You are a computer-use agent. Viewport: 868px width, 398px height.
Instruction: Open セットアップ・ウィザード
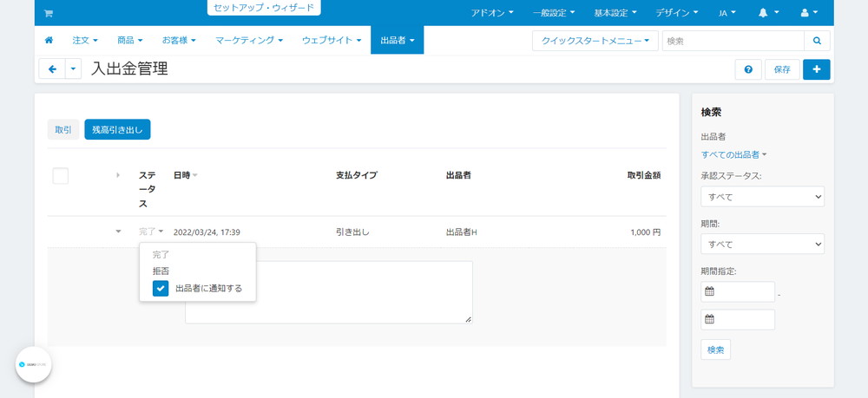[264, 8]
